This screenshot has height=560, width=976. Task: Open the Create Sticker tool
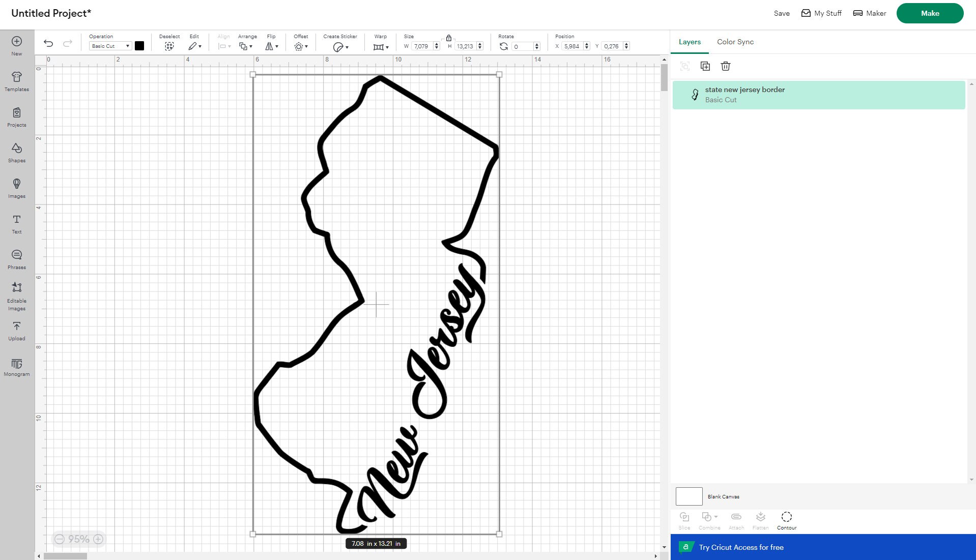click(x=339, y=46)
